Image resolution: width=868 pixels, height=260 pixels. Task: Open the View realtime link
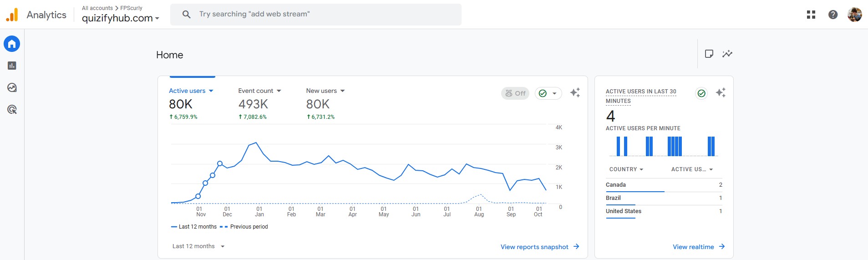tap(698, 247)
